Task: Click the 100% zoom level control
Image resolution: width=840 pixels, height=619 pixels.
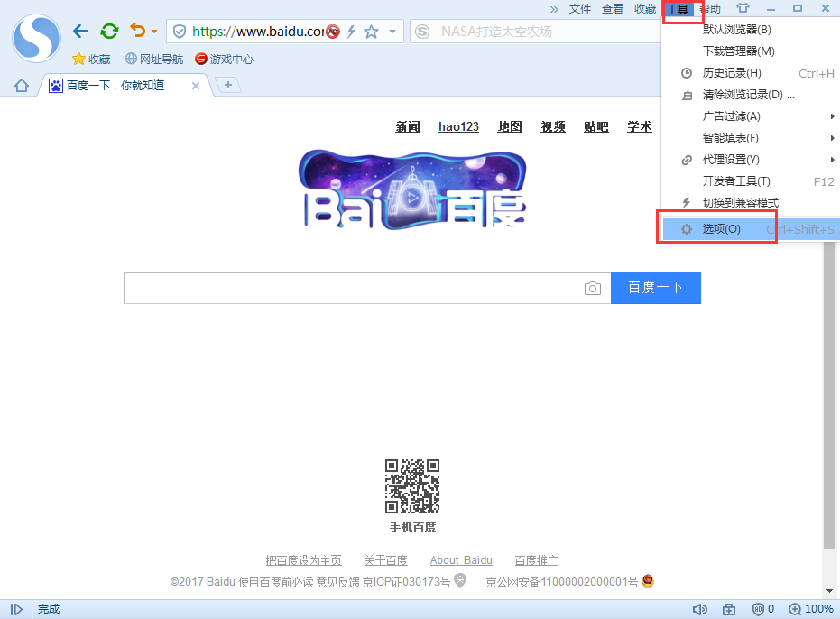Action: 811,609
